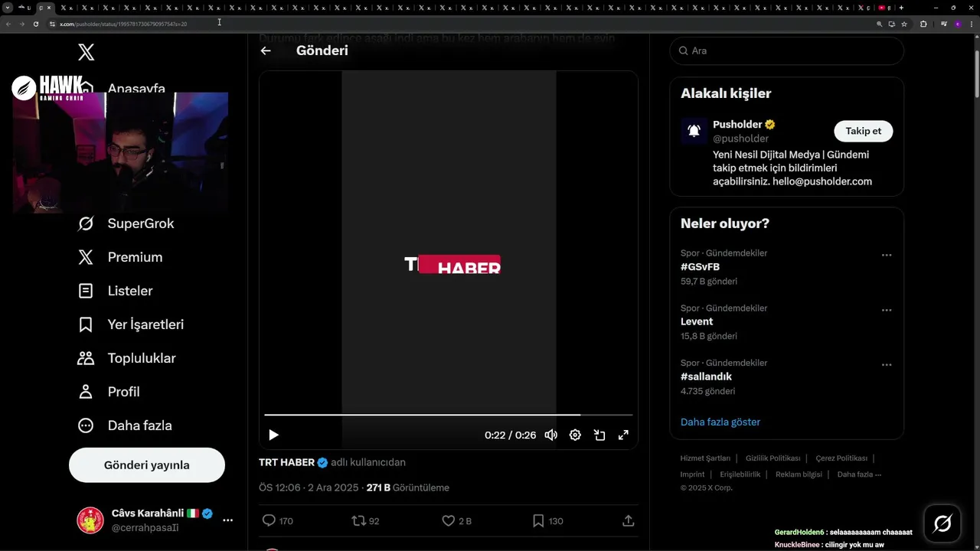This screenshot has height=551, width=980.
Task: Open video settings gear
Action: [575, 435]
